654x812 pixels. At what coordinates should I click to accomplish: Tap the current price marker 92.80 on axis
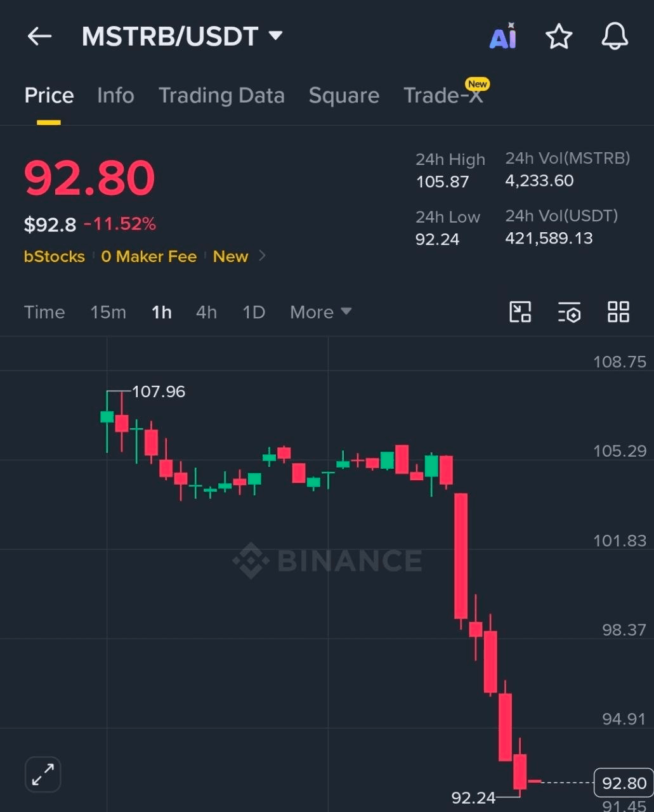(x=624, y=783)
